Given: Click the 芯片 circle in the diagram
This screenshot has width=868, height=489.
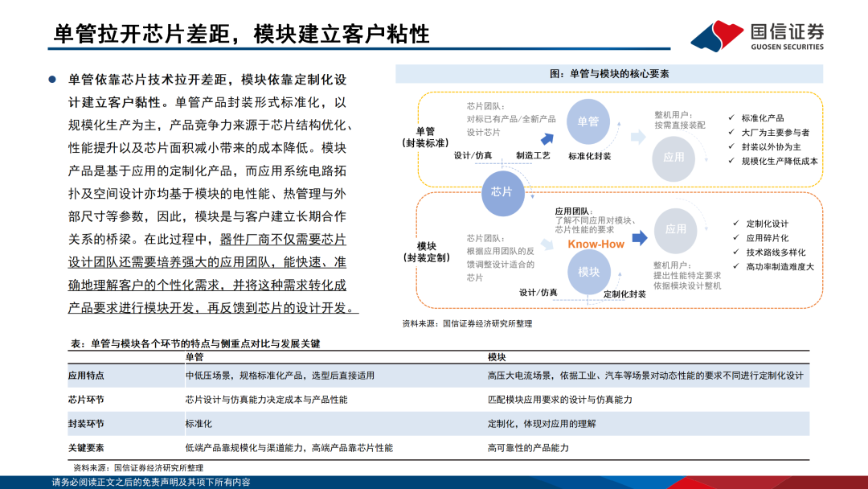Looking at the screenshot, I should (502, 192).
